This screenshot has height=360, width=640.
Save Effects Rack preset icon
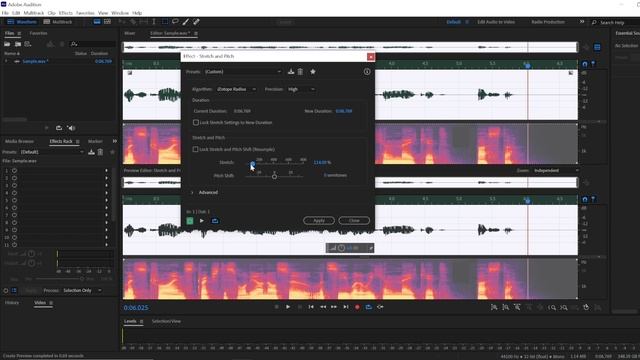[x=91, y=152]
